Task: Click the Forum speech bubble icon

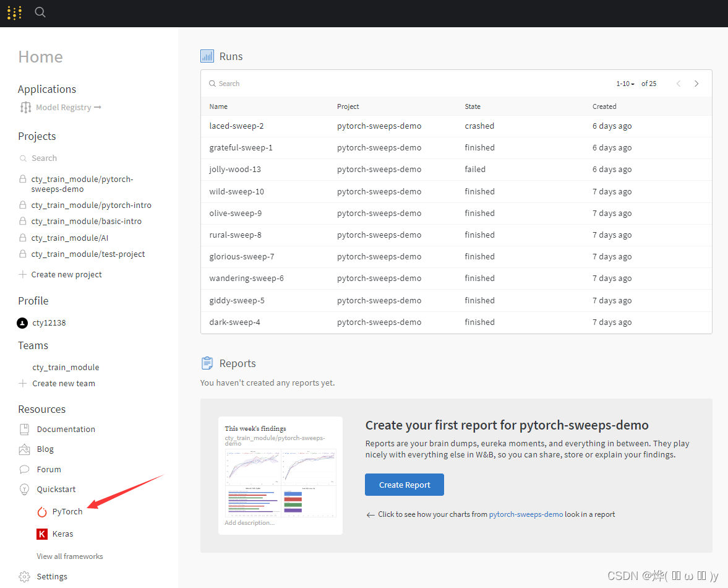Action: click(x=24, y=469)
